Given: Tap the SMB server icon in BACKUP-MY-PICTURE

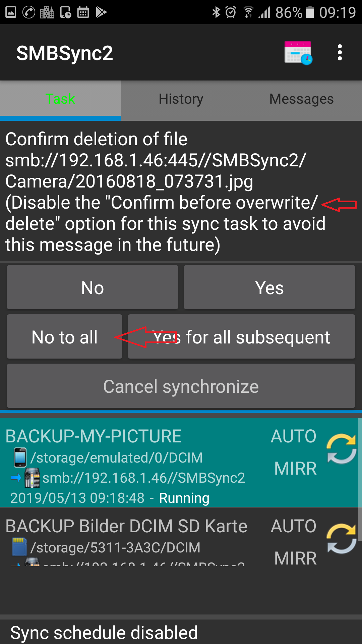Looking at the screenshot, I should point(32,478).
